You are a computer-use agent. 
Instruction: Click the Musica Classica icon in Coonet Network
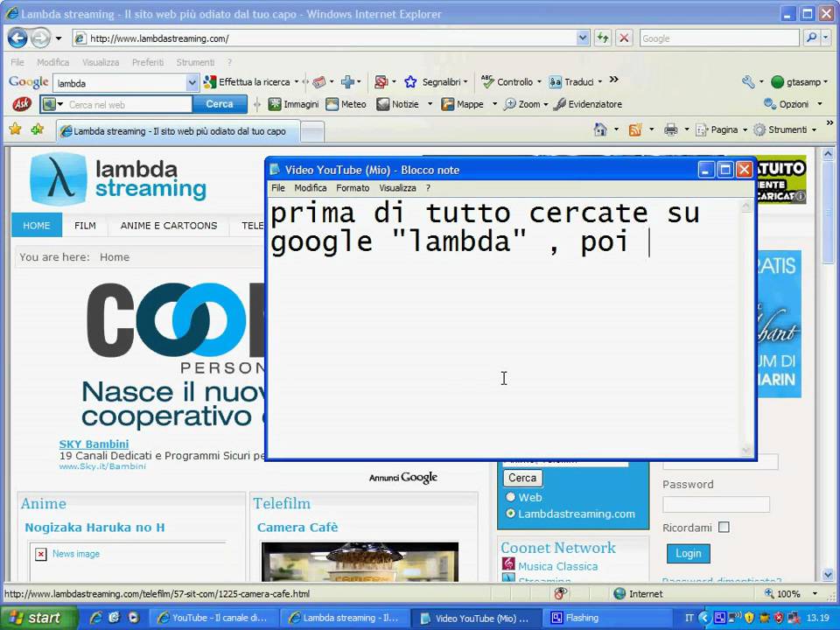tap(508, 564)
